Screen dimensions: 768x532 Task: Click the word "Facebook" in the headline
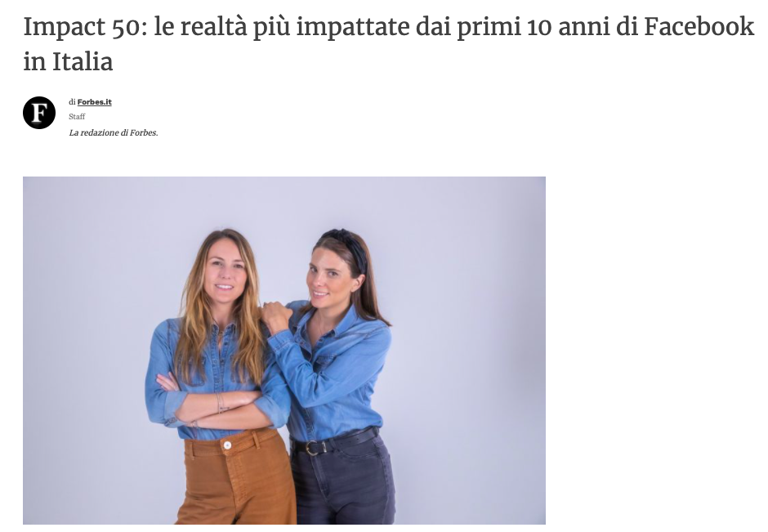[x=699, y=26]
